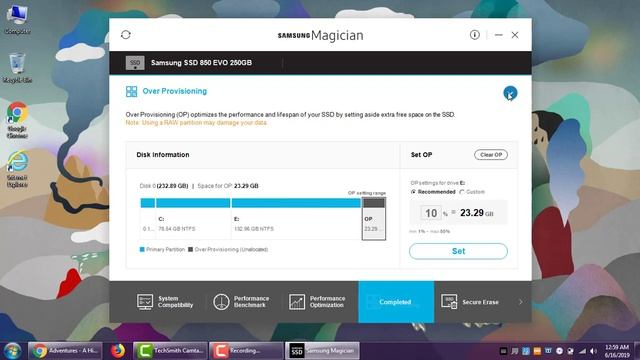This screenshot has height=360, width=640.
Task: Click the volume speaker tray icon
Action: point(593,351)
